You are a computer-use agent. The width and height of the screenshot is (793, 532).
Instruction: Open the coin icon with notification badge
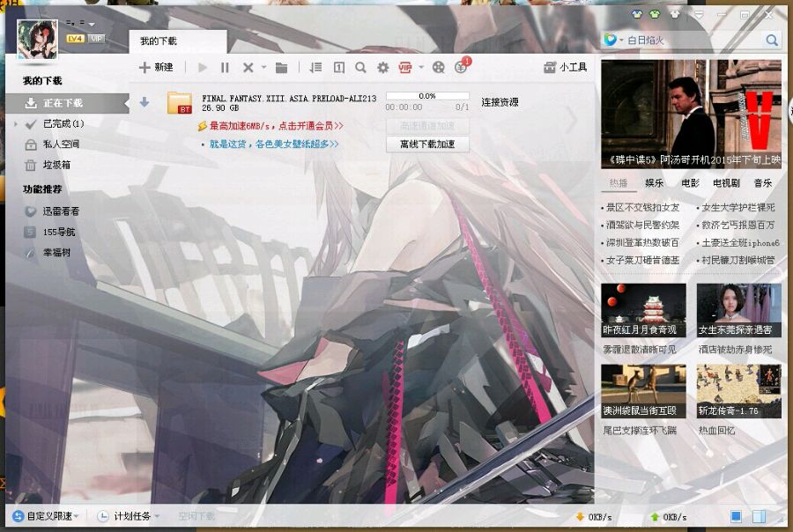pos(461,66)
